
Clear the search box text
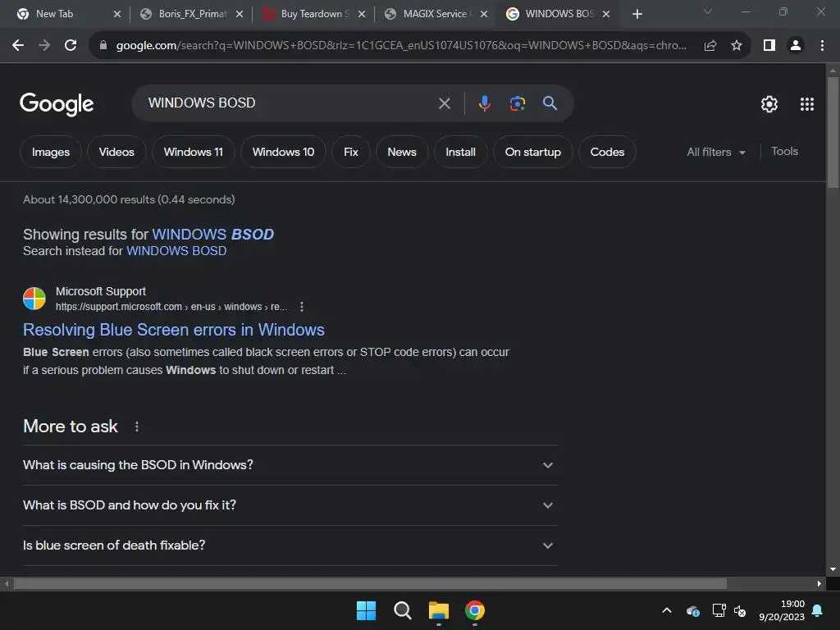[x=445, y=103]
